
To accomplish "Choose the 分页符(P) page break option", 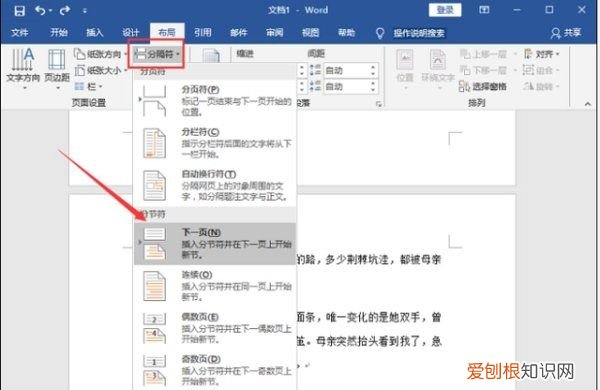I will 215,100.
